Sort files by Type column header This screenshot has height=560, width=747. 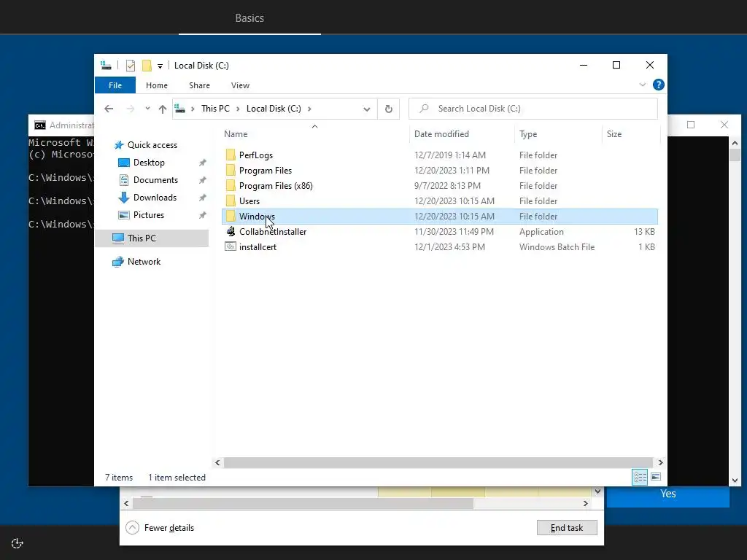[x=558, y=134]
